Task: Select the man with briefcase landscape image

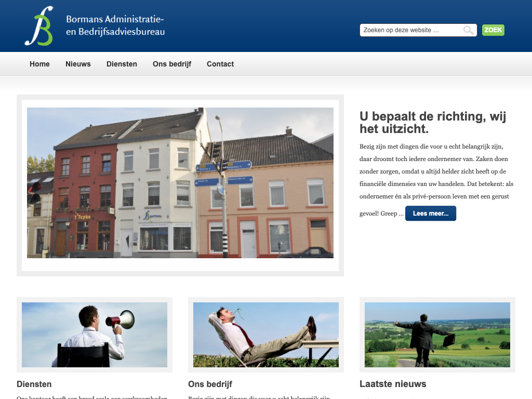Action: 437,335
